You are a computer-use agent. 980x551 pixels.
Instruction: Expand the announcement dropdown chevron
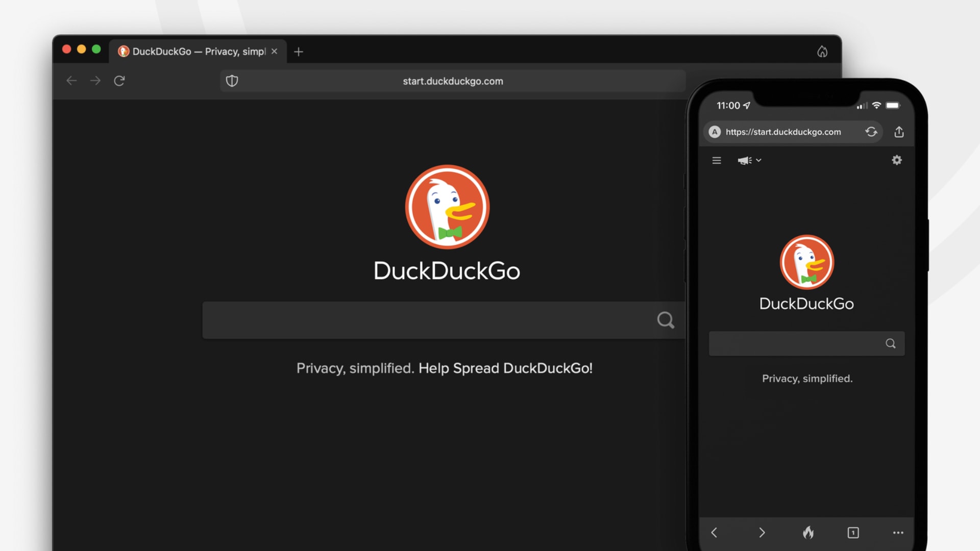click(x=757, y=160)
